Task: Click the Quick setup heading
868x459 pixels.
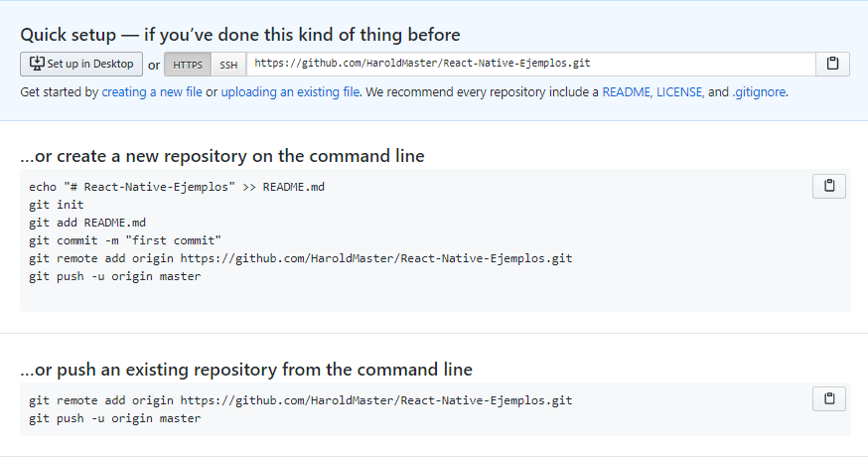Action: [x=240, y=35]
